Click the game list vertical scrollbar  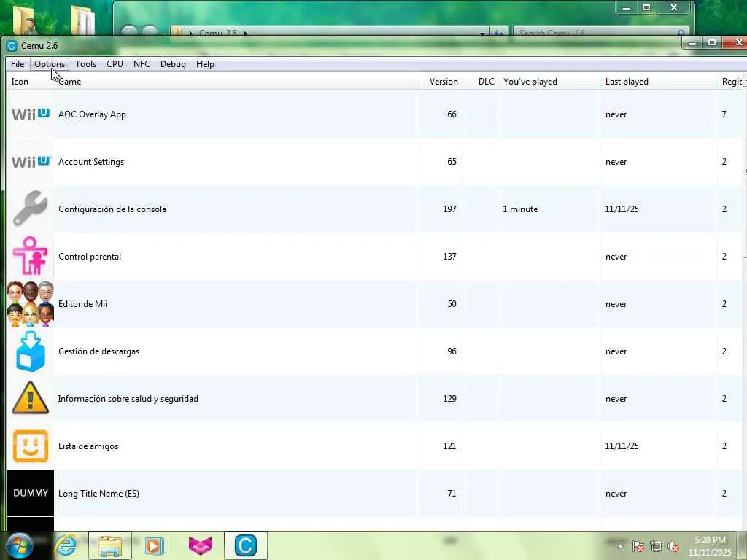coord(745,171)
